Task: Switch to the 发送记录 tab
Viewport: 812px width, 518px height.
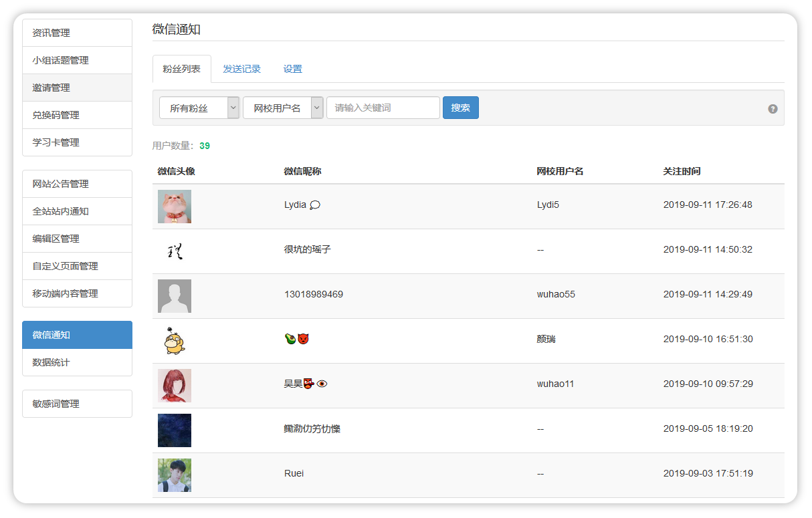Action: tap(241, 69)
